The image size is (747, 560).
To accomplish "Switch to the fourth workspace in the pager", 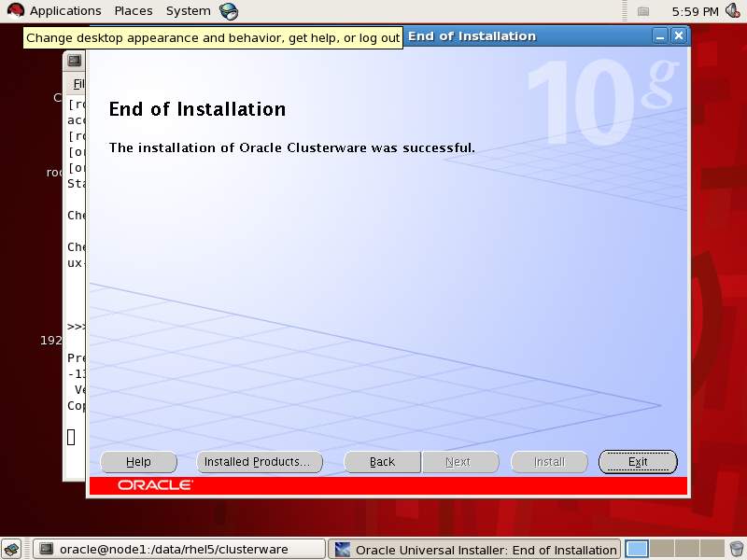I will 712,549.
